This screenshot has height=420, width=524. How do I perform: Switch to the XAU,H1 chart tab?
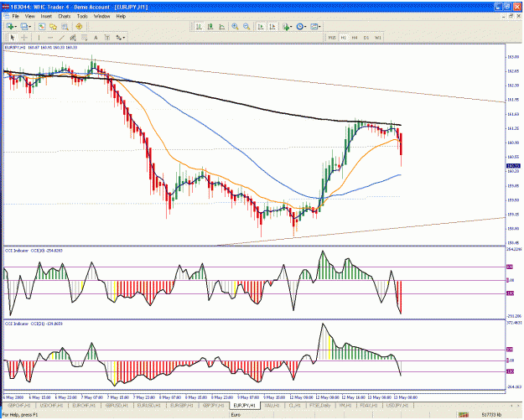pos(272,405)
